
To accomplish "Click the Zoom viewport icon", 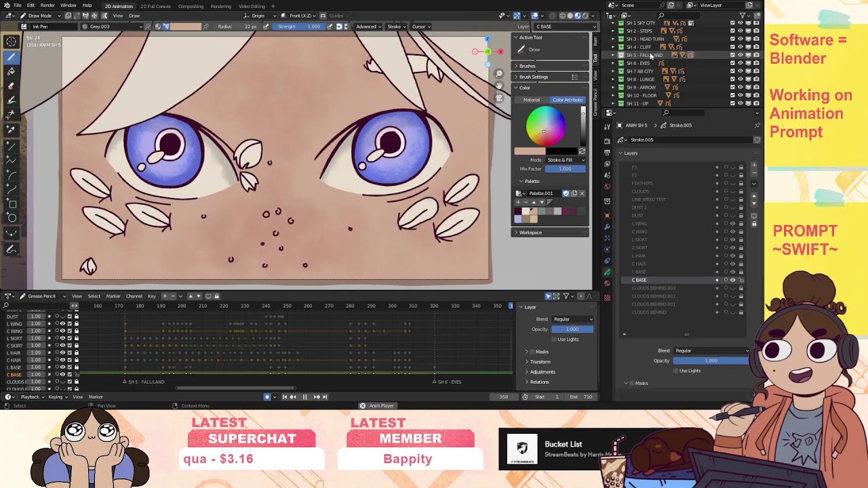I will tap(499, 74).
